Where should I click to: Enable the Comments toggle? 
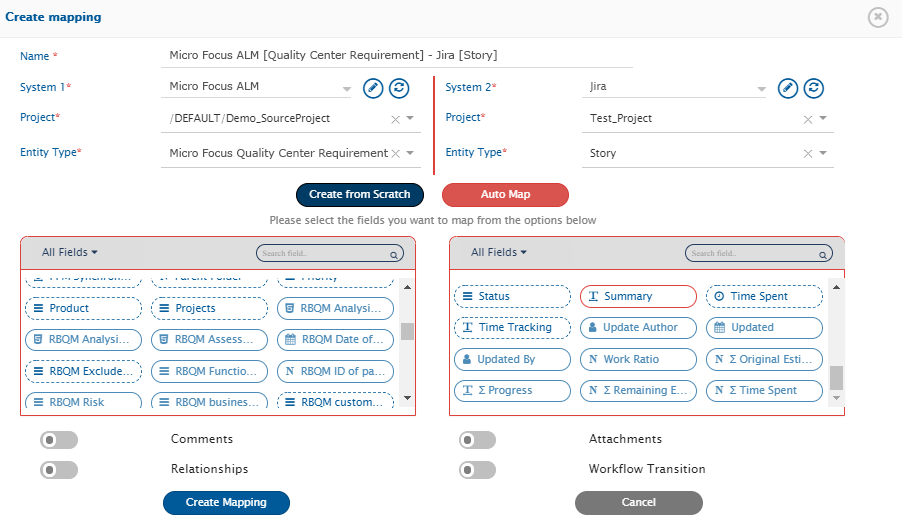coord(59,440)
